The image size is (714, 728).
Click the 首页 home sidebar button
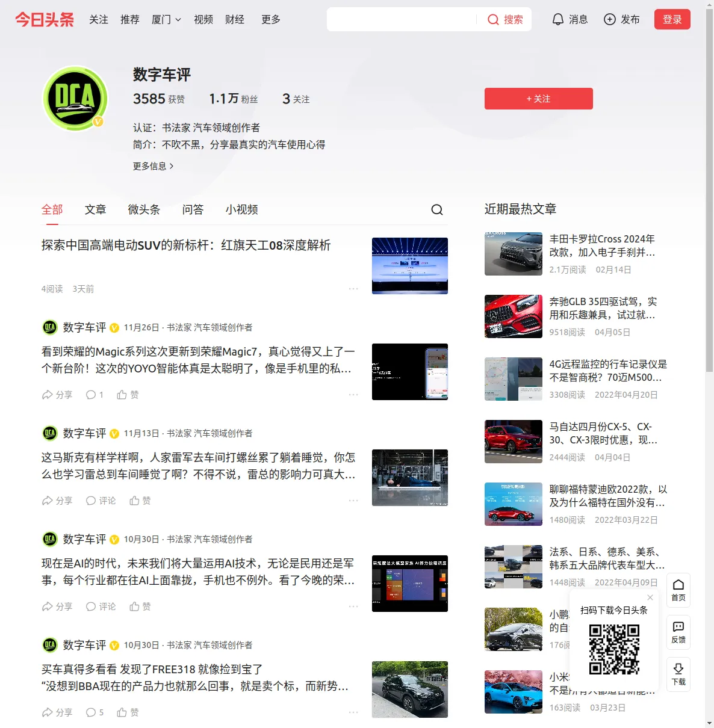coord(678,590)
